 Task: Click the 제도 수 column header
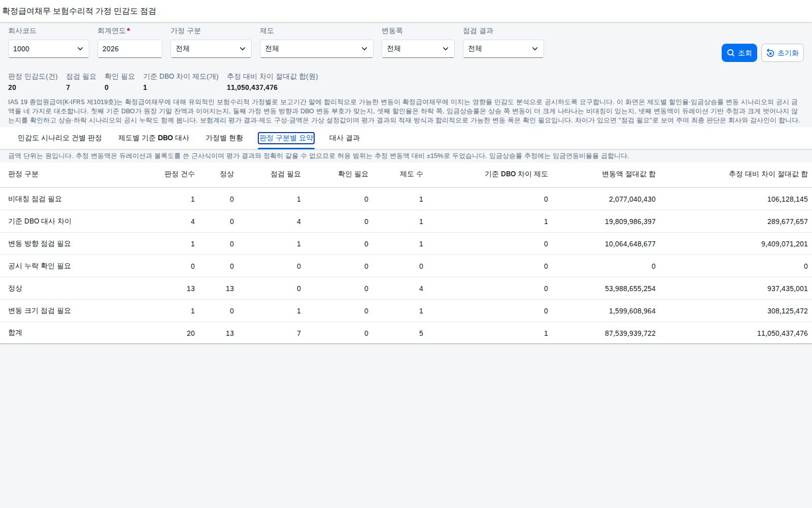coord(412,174)
